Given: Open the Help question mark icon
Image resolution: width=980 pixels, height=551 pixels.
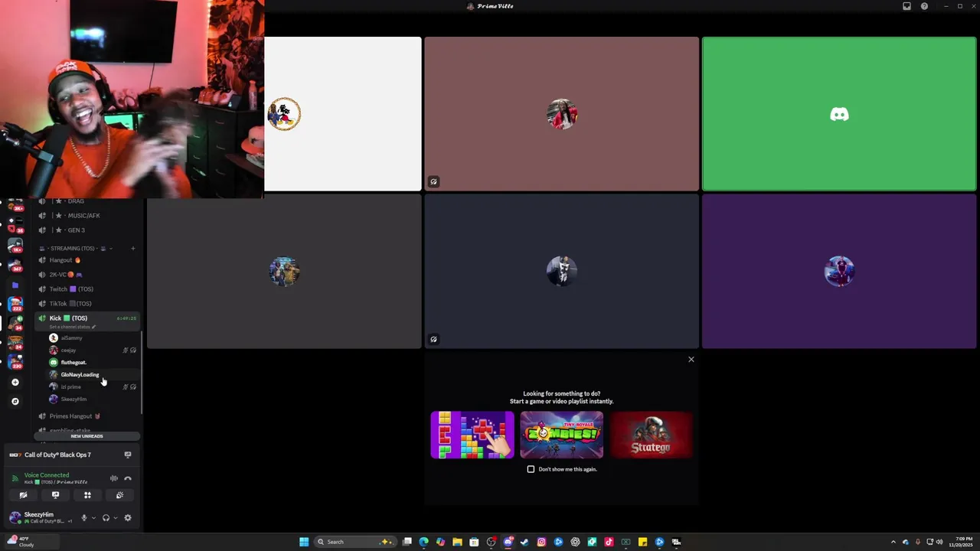Looking at the screenshot, I should point(924,6).
